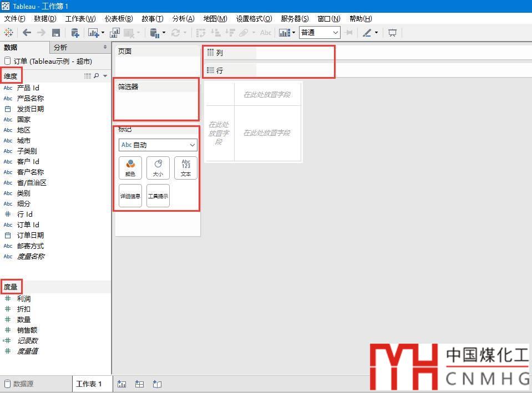The image size is (532, 393).
Task: Click the back arrow undo icon
Action: coord(27,33)
